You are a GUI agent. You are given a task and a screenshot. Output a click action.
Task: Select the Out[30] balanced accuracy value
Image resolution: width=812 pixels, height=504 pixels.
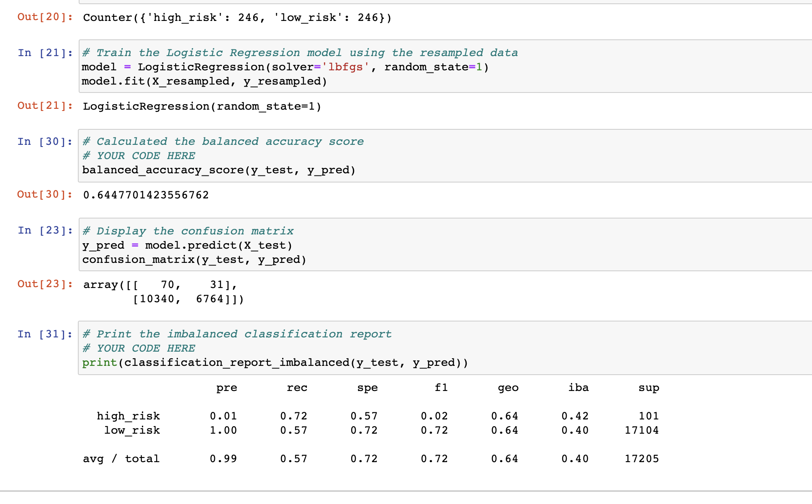point(145,195)
